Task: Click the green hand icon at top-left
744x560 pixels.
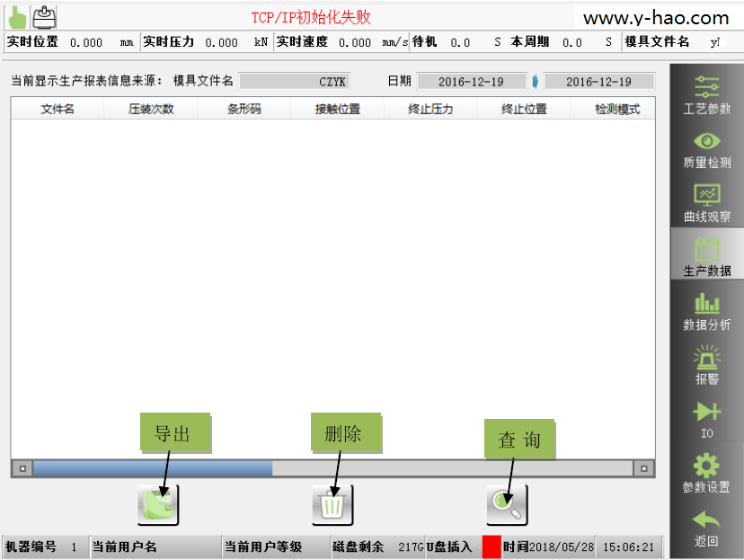Action: (17, 15)
